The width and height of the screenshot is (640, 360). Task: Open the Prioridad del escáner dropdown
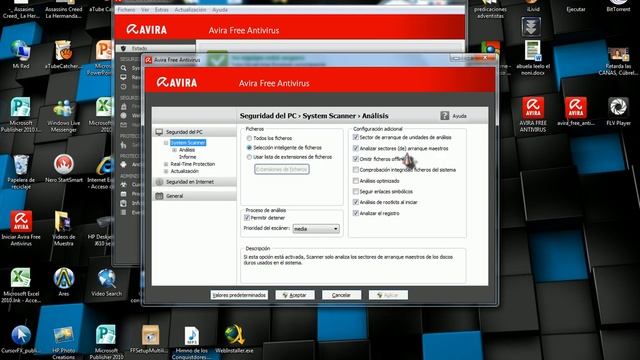(x=316, y=229)
